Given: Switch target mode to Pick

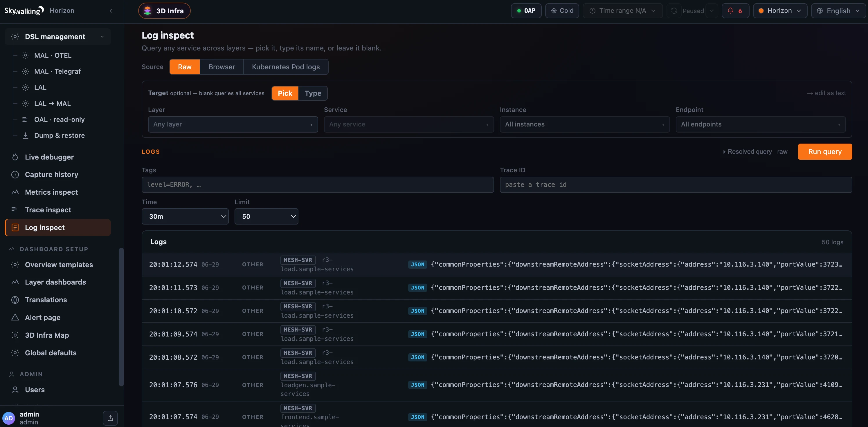Looking at the screenshot, I should point(285,93).
